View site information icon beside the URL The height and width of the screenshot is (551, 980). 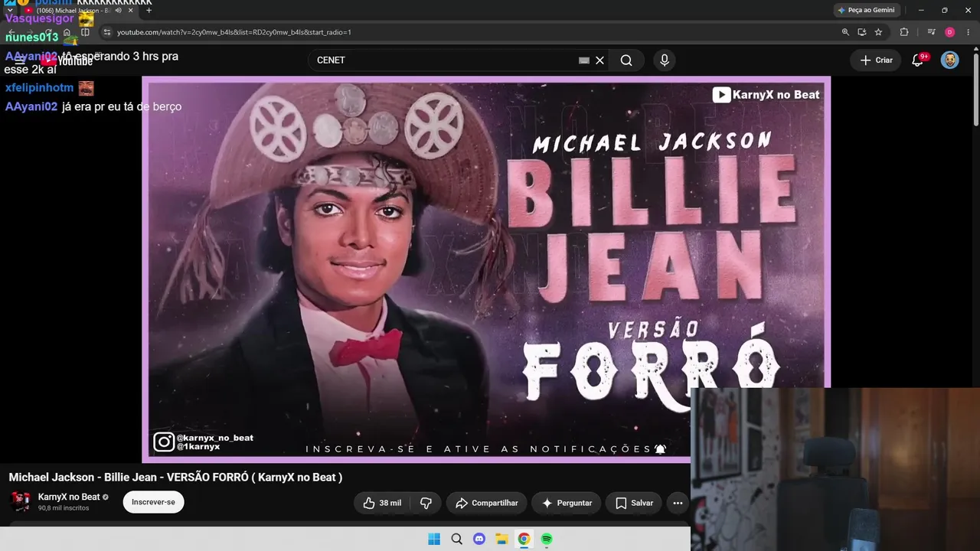tap(107, 32)
